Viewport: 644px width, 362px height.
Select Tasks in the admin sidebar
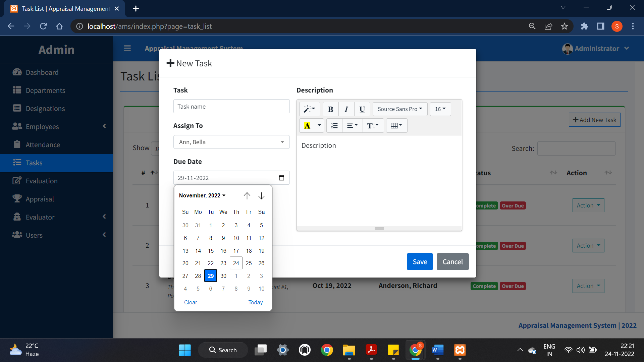(34, 163)
